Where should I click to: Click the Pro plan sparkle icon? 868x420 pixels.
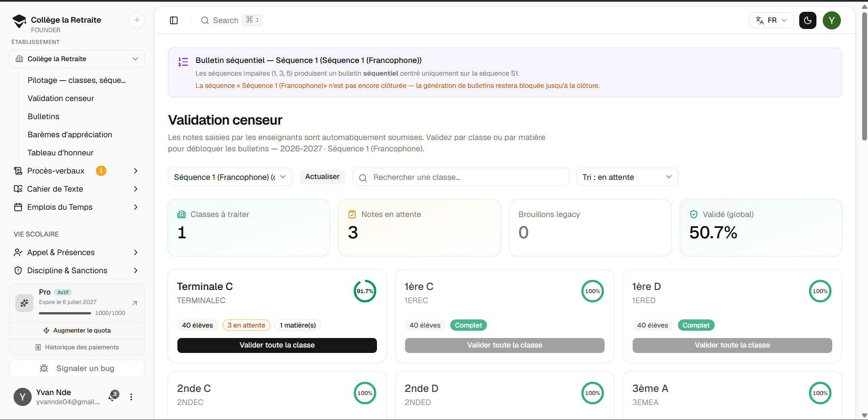pos(24,303)
